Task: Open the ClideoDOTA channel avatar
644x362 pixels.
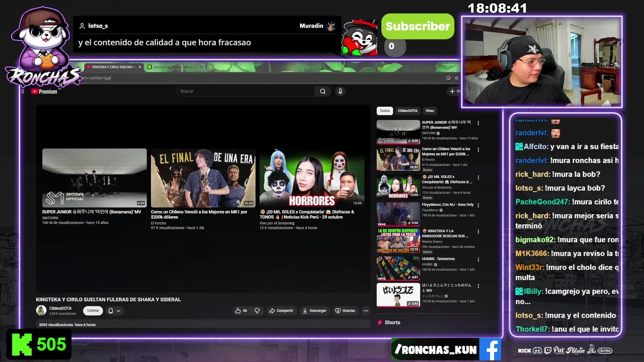Action: [x=41, y=311]
